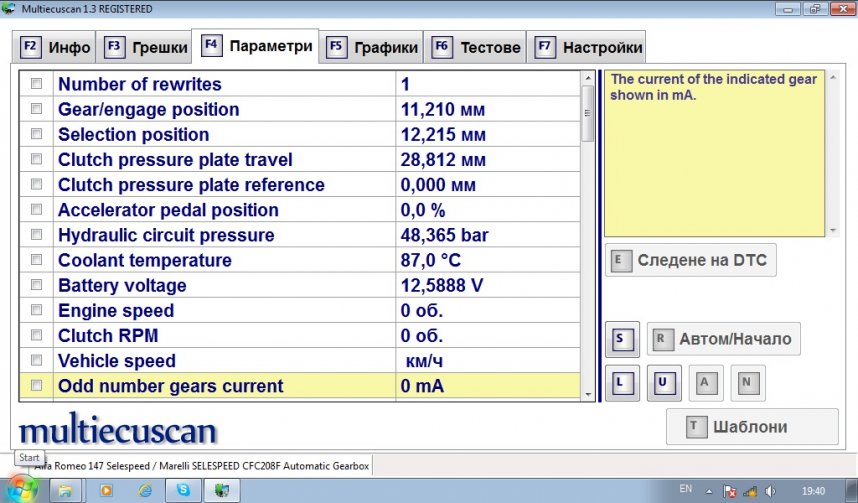This screenshot has height=503, width=858.
Task: Select the Odd number gears current row
Action: (x=225, y=386)
